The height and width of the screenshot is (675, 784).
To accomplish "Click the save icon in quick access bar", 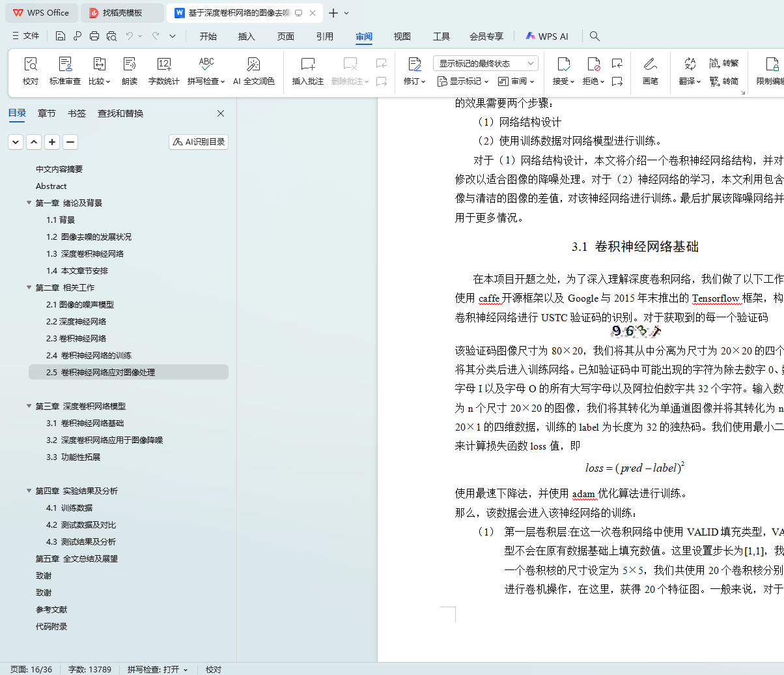I will tap(61, 36).
